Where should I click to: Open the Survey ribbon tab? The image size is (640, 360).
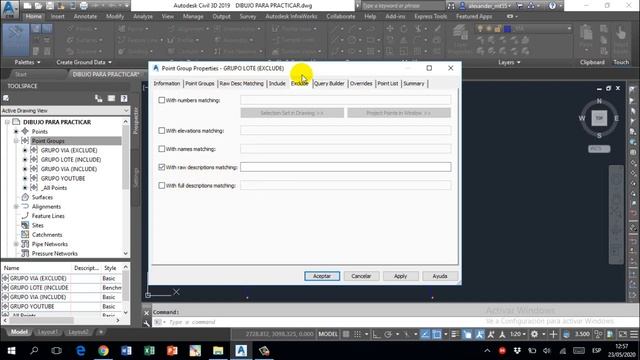click(x=247, y=16)
